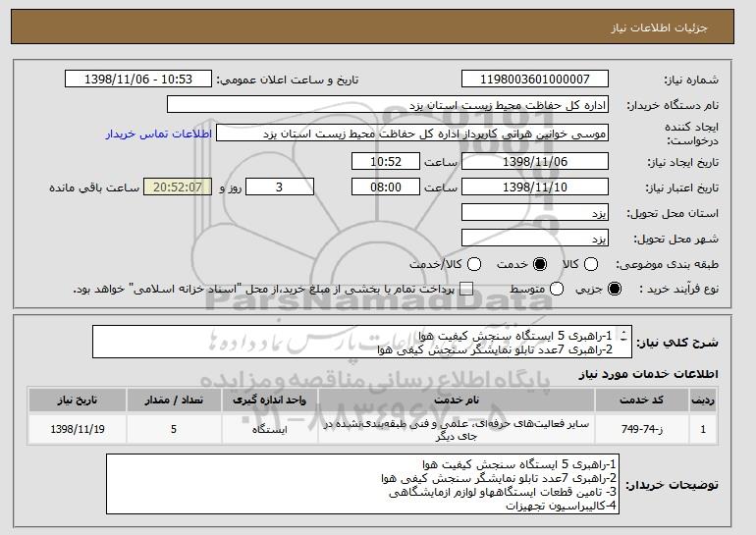
Task: Choose the جزیی purchase type radio
Action: (615, 289)
